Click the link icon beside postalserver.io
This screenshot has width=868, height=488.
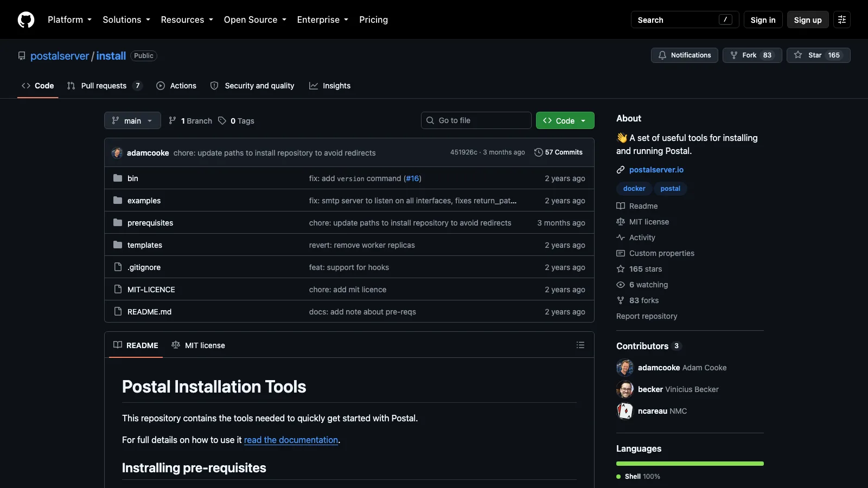[621, 170]
